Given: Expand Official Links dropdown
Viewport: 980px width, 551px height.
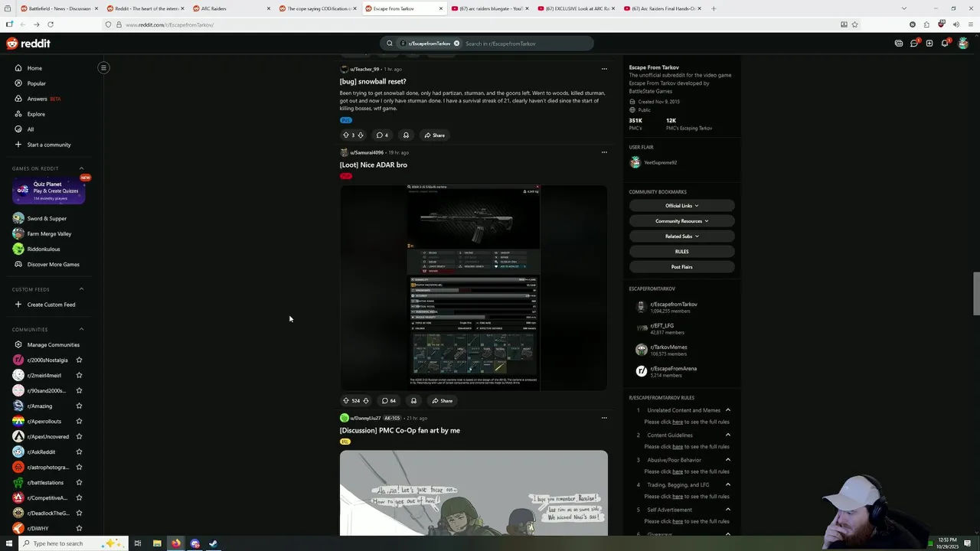Looking at the screenshot, I should point(681,206).
